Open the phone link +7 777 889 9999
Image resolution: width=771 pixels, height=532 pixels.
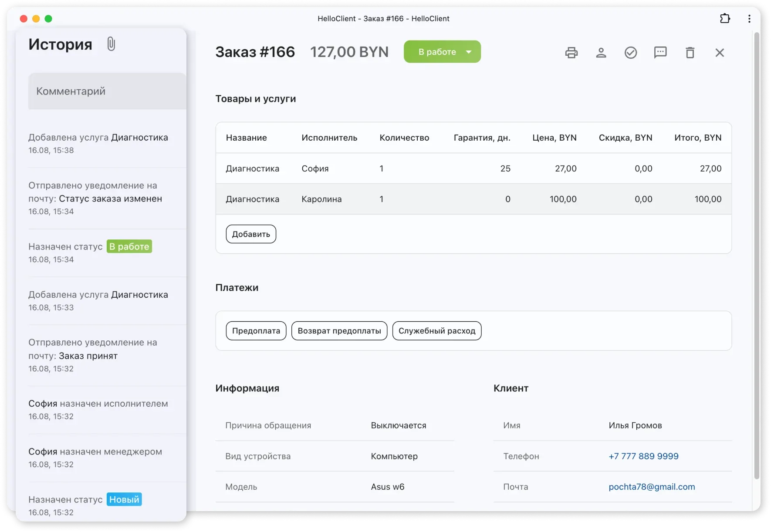tap(643, 456)
